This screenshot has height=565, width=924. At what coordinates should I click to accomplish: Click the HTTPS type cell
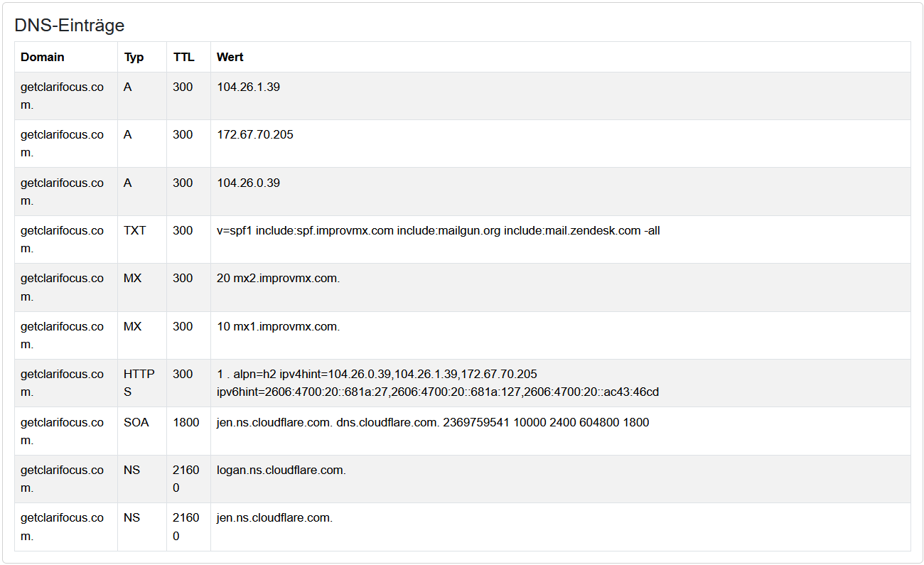point(139,382)
